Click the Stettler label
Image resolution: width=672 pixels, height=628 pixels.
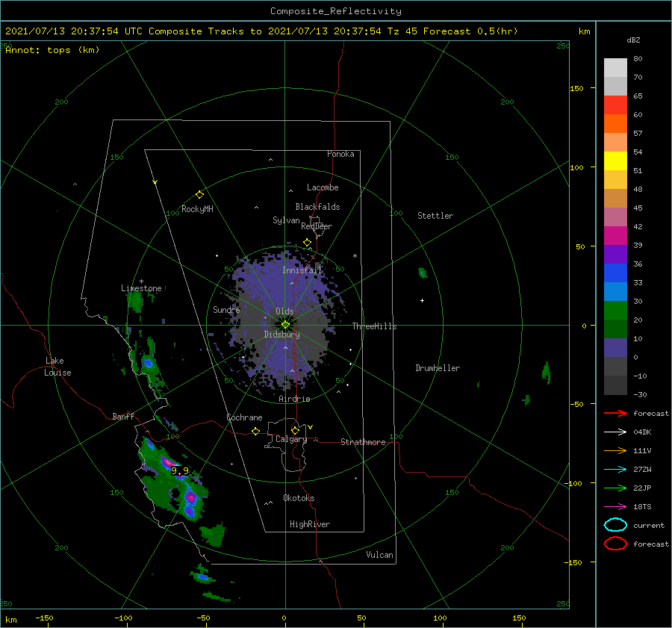click(x=435, y=216)
